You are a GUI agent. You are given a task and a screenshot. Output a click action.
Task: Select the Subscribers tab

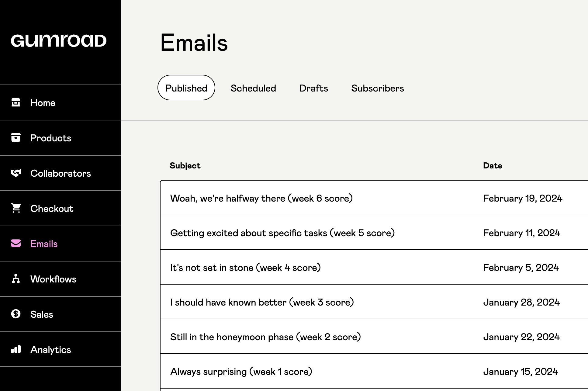[378, 88]
